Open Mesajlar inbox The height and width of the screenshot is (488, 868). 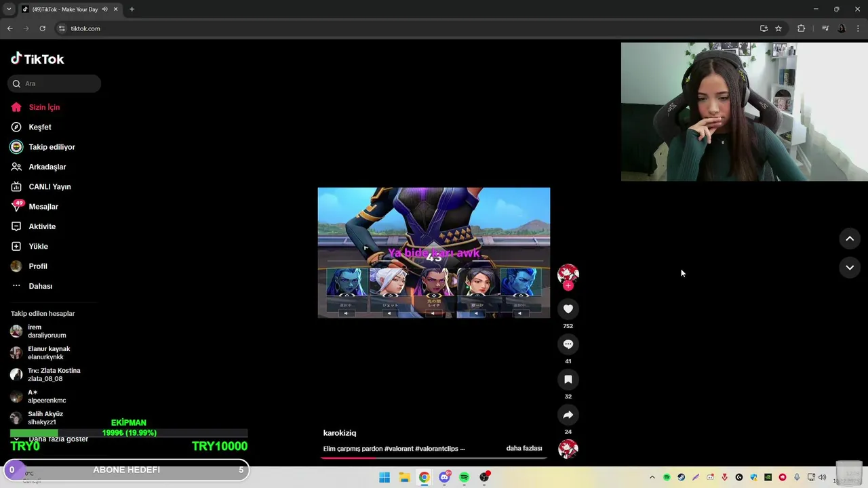(x=43, y=207)
